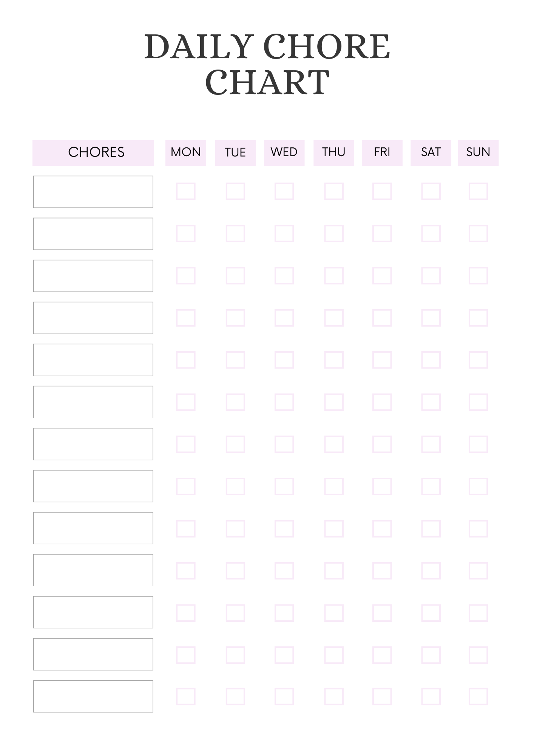Tick the TUE box in the fourth row
Screen dimensions: 534x756
pyautogui.click(x=235, y=318)
